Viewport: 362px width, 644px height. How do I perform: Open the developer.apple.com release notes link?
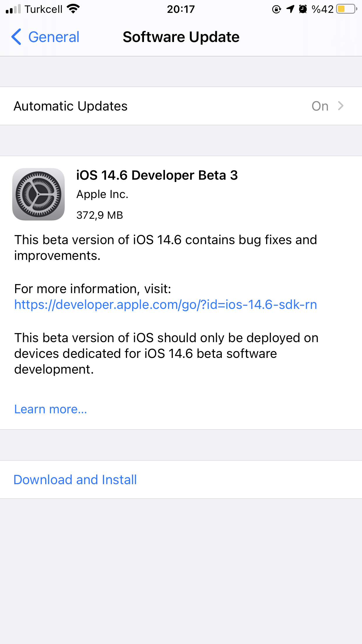click(166, 304)
